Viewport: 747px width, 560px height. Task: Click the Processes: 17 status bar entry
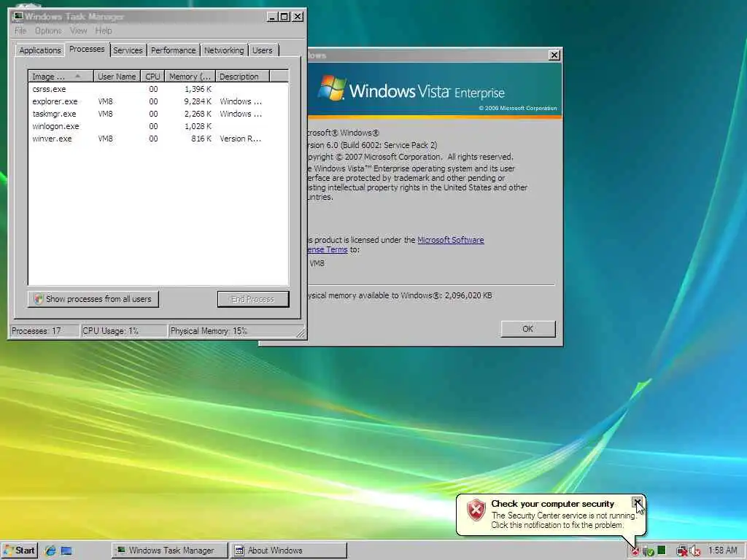44,331
